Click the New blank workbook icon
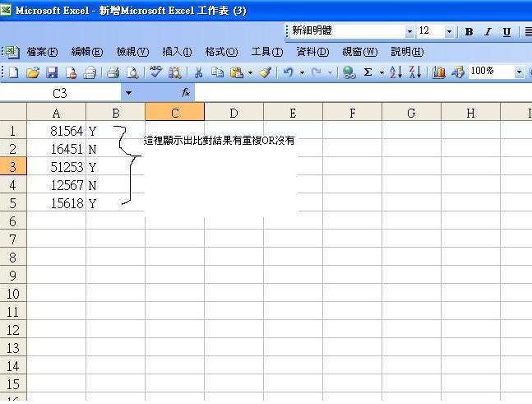The height and width of the screenshot is (404, 532). point(14,72)
